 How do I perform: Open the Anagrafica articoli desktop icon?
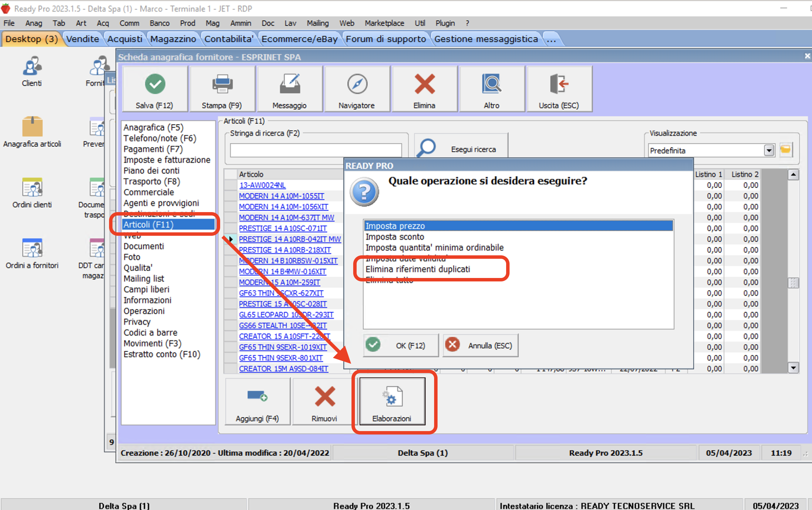(x=32, y=132)
